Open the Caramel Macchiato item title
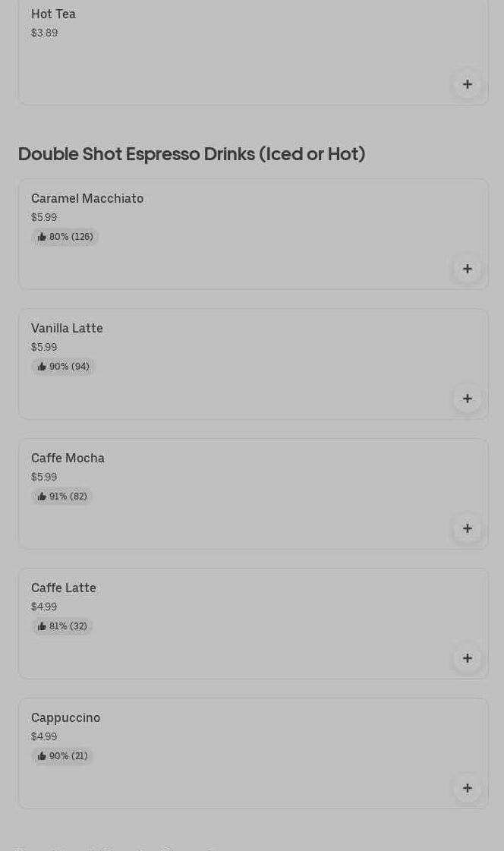Image resolution: width=504 pixels, height=851 pixels. coord(87,199)
